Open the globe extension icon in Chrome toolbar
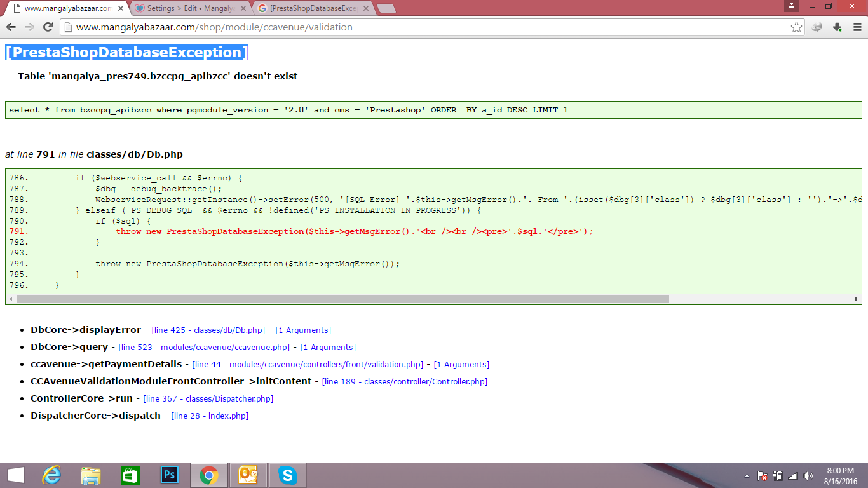The height and width of the screenshot is (488, 868). (818, 27)
